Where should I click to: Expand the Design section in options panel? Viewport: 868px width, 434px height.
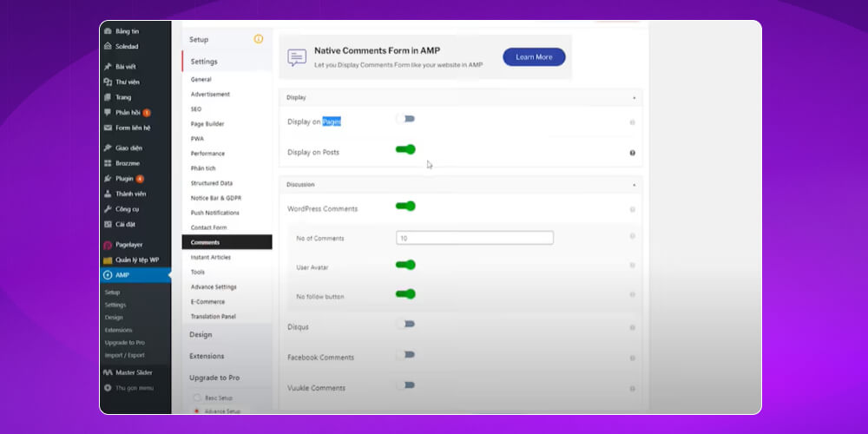[201, 334]
